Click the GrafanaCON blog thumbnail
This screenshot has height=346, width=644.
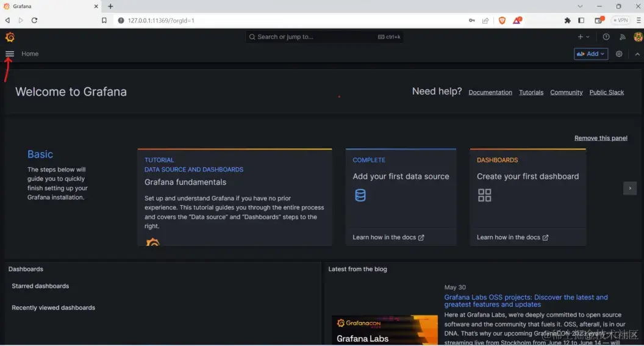click(x=385, y=330)
